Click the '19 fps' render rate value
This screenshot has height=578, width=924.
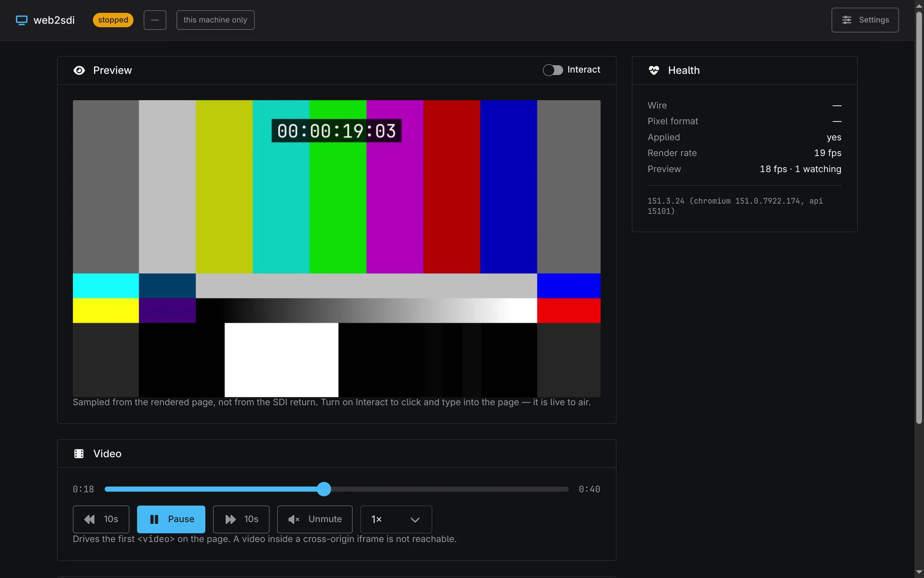[827, 153]
